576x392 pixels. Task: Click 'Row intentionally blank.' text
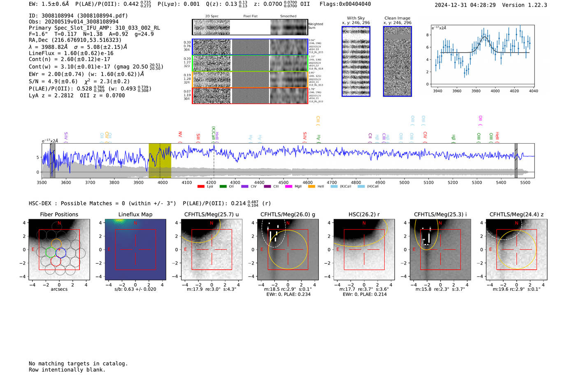(67, 370)
